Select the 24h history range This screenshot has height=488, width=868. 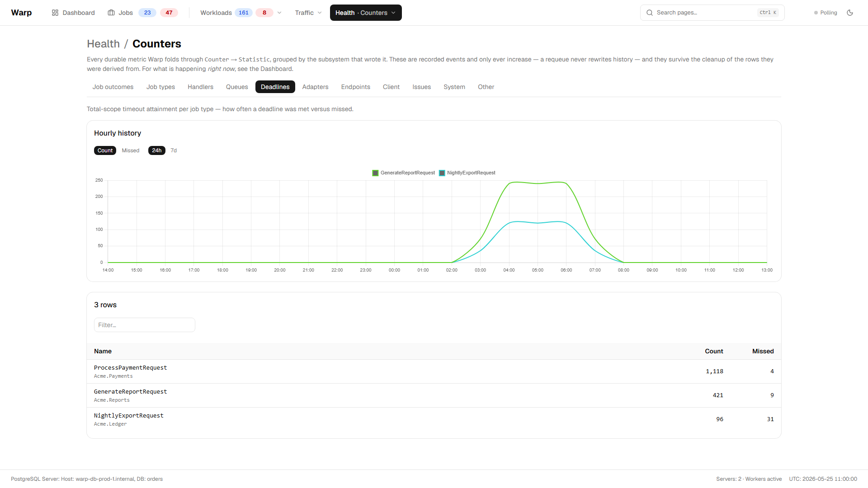pyautogui.click(x=157, y=150)
